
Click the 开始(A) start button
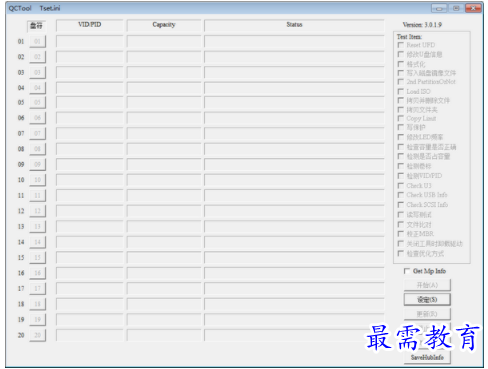click(427, 285)
